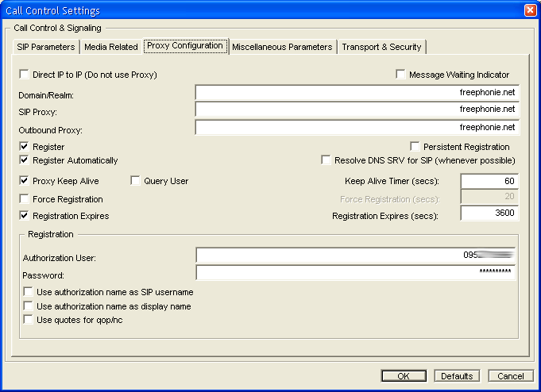Enable the Query User checkbox
541x392 pixels.
(x=136, y=181)
